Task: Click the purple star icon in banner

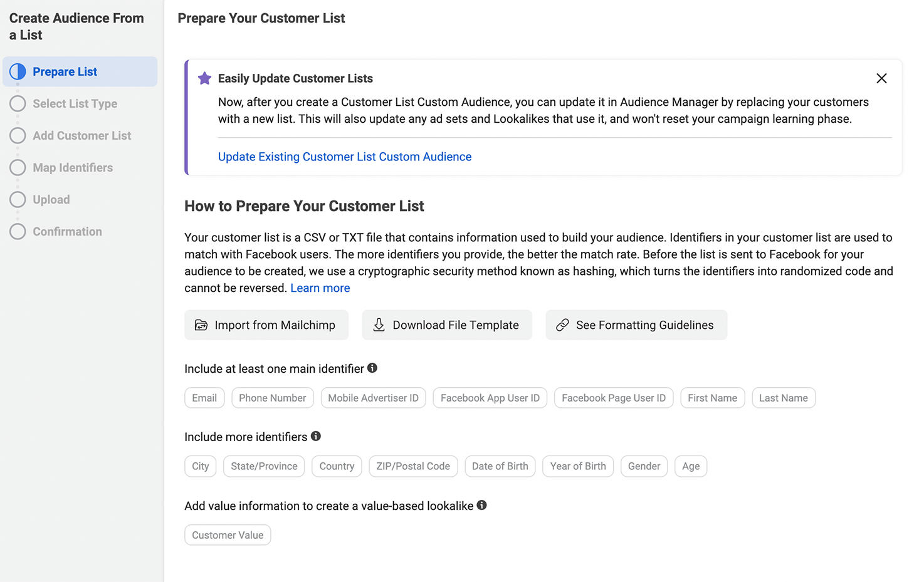Action: pos(204,78)
